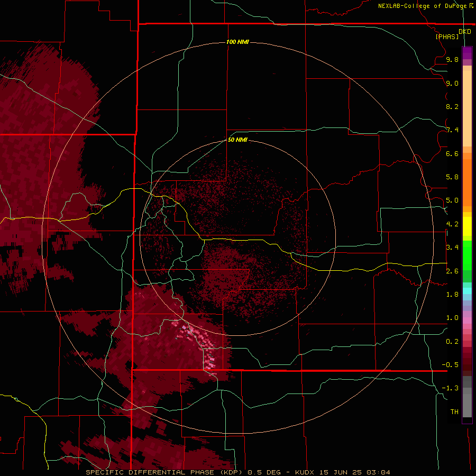Screen dimensions: 476x476
Task: Pick the cyan segment of the color bar
Action: [467, 291]
